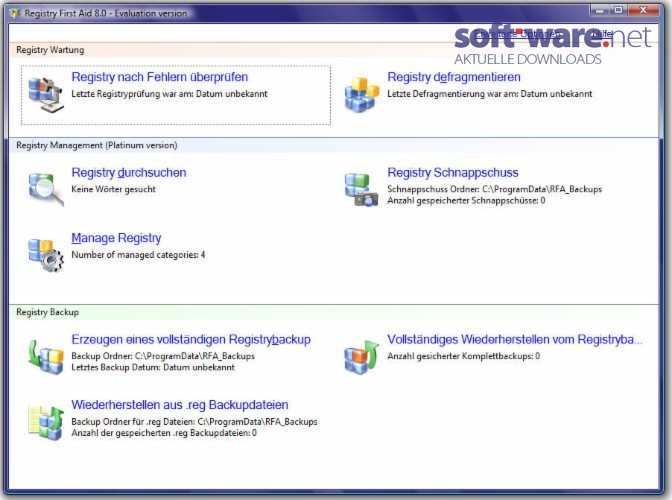Click the Registry durchsuchen magnifier icon
Screen dimensions: 672x500
pyautogui.click(x=46, y=189)
